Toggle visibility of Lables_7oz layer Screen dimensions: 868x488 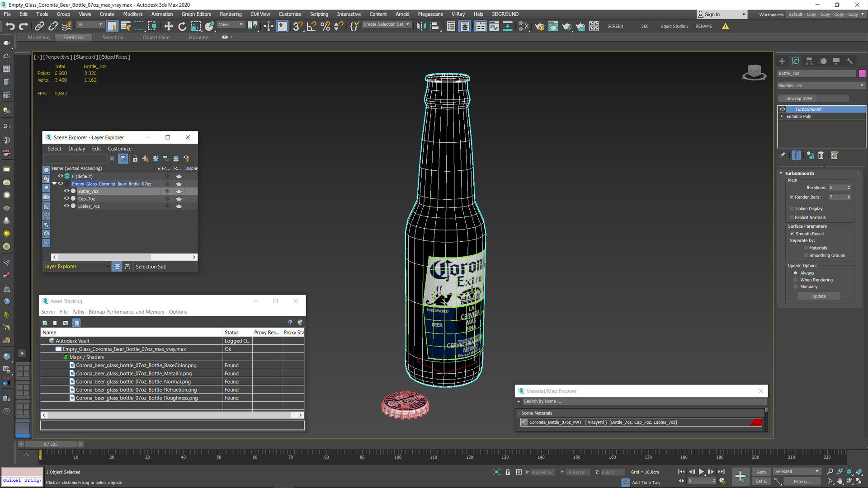66,206
